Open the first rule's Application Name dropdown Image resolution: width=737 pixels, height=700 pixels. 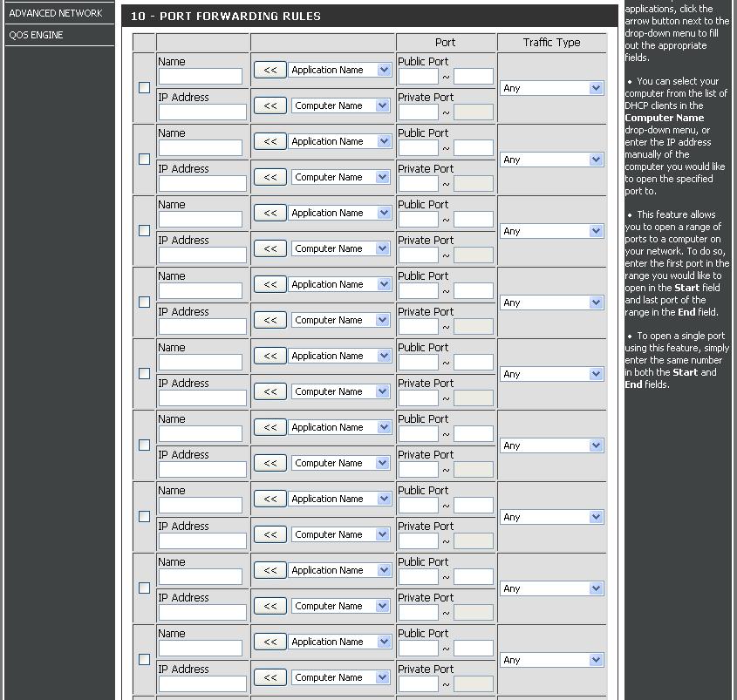(x=340, y=70)
